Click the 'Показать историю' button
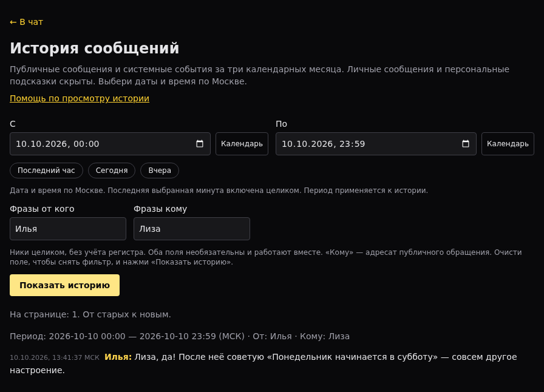This screenshot has width=544, height=392. click(x=64, y=285)
